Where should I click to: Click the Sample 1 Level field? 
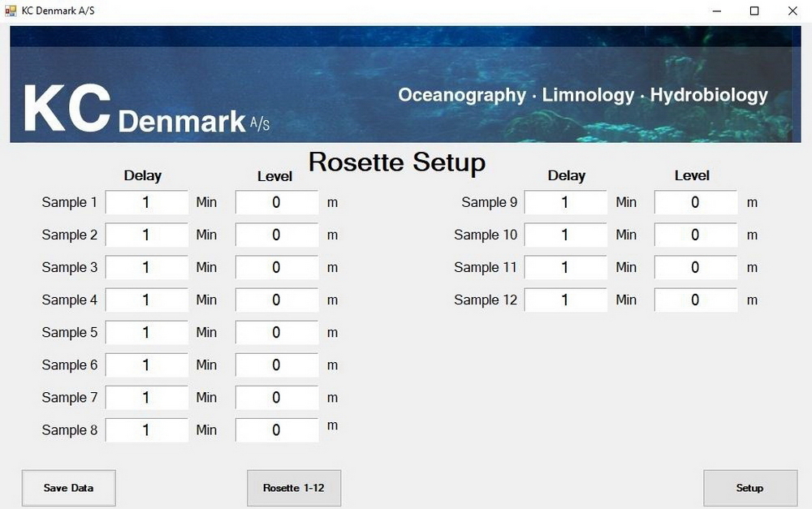click(x=276, y=202)
